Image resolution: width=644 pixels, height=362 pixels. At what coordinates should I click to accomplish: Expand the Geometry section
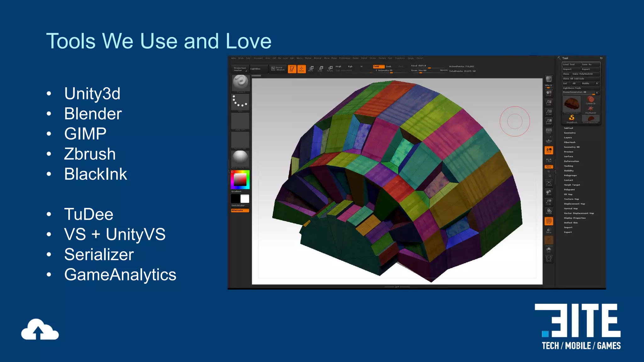[570, 133]
